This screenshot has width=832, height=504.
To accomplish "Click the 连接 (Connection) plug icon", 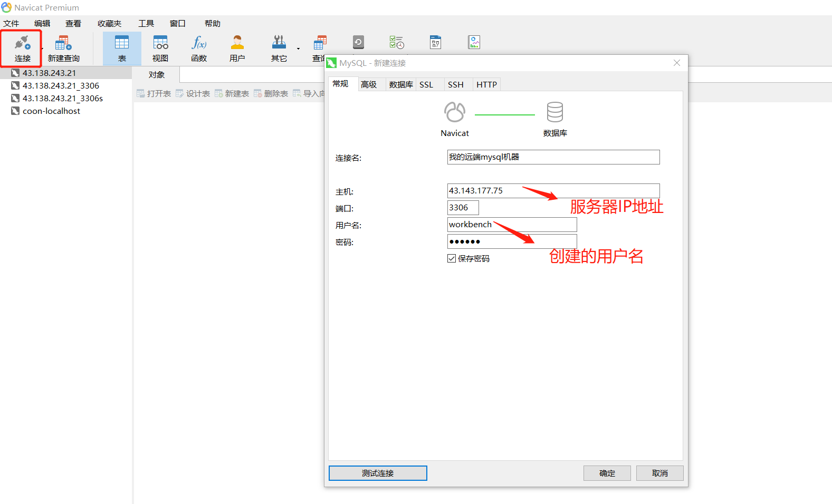I will pyautogui.click(x=22, y=43).
